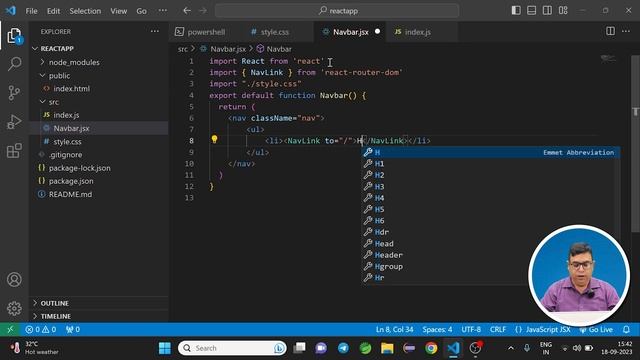Open the Selection menu
Screen dimensions: 640x360
[85, 11]
